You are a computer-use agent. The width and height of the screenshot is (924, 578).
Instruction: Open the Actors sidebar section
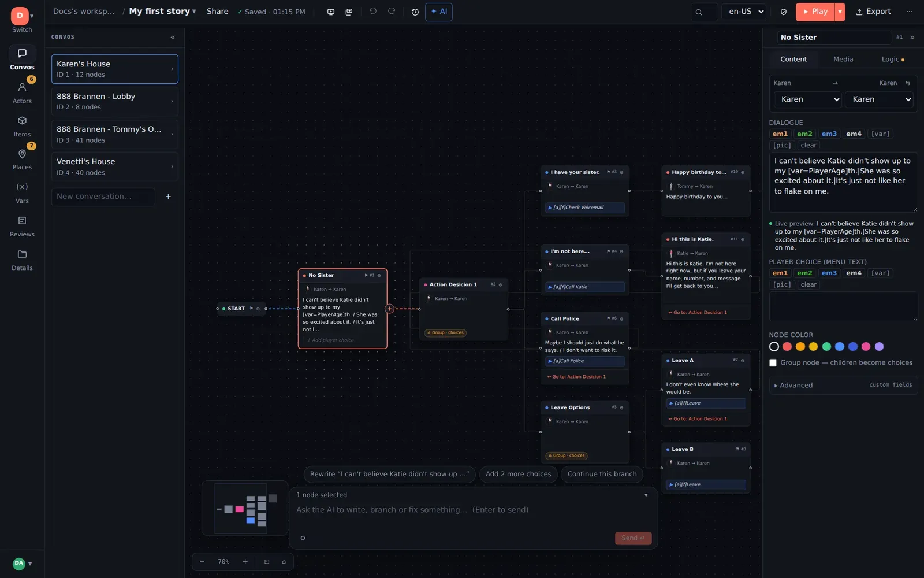click(22, 92)
